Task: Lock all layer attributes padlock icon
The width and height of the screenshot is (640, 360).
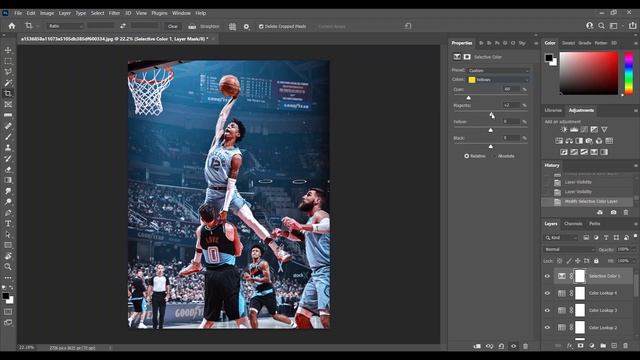Action: pos(596,261)
